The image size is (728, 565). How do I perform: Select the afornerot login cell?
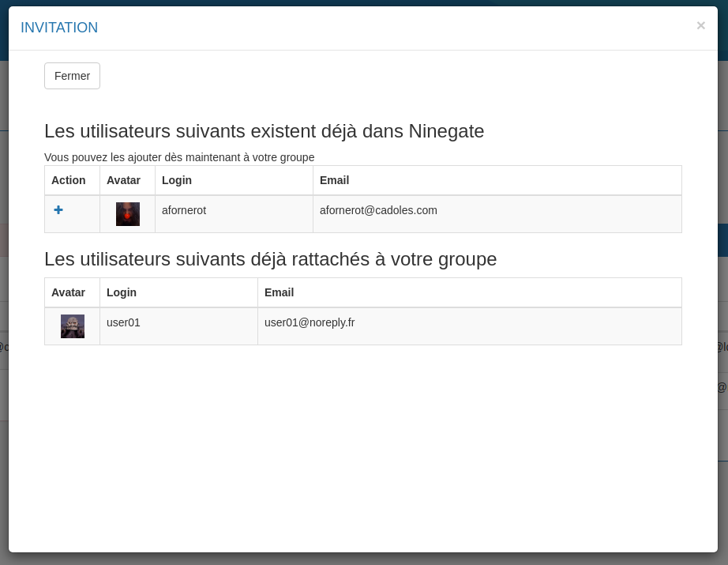pos(184,210)
